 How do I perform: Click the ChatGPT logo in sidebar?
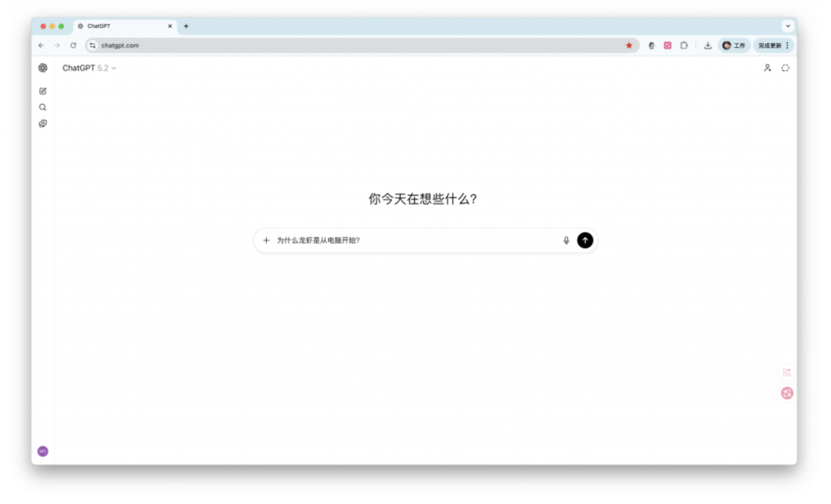(x=43, y=68)
